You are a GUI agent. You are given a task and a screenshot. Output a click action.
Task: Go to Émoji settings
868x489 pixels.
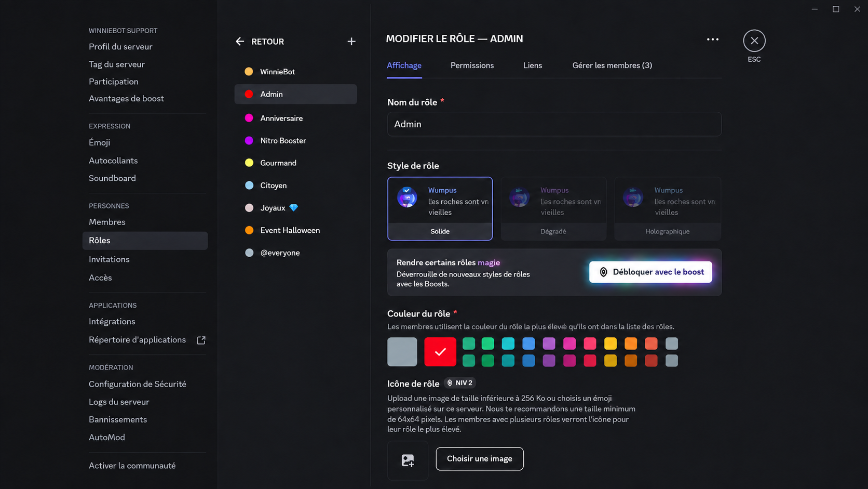click(99, 142)
